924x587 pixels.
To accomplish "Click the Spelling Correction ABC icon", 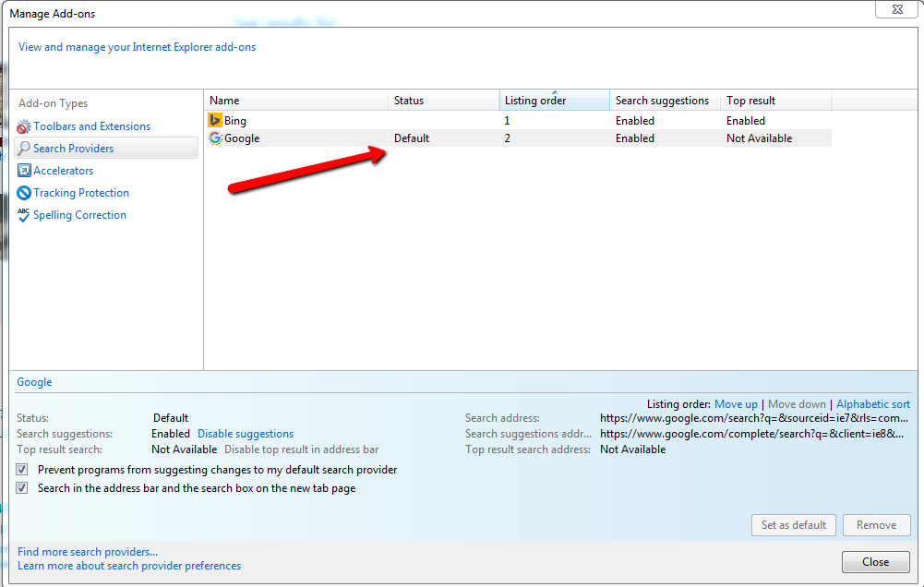I will [24, 215].
